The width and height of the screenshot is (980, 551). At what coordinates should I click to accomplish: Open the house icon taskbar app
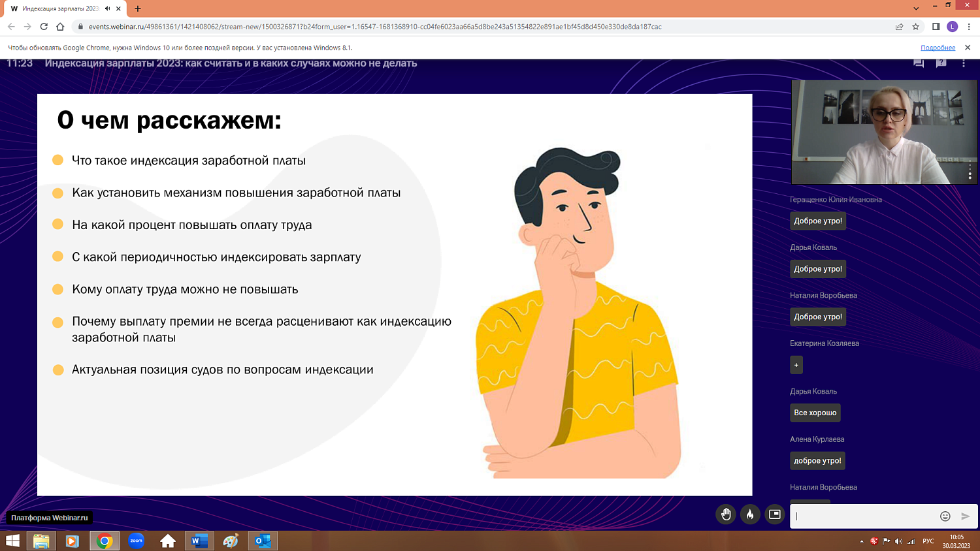[x=168, y=541]
